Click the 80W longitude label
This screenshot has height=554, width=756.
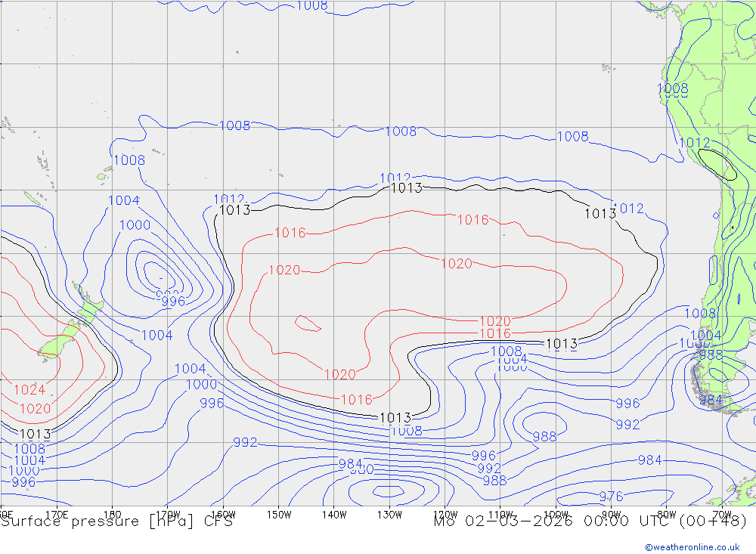tap(667, 515)
